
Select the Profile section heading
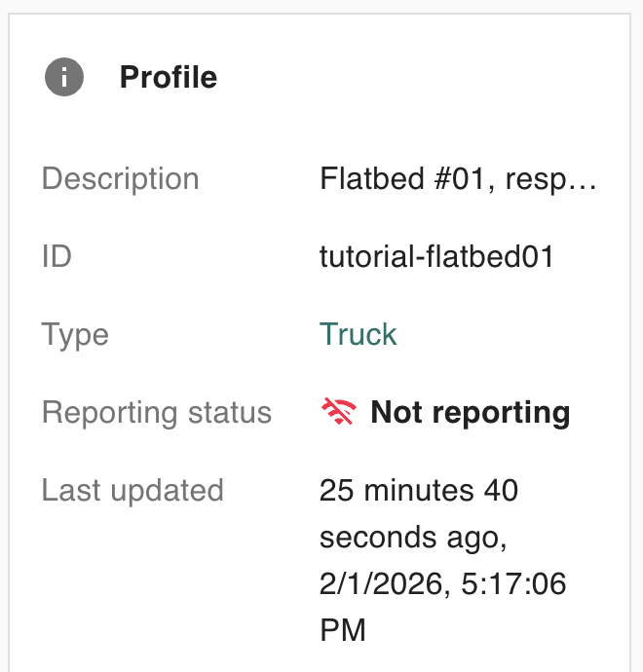point(169,77)
